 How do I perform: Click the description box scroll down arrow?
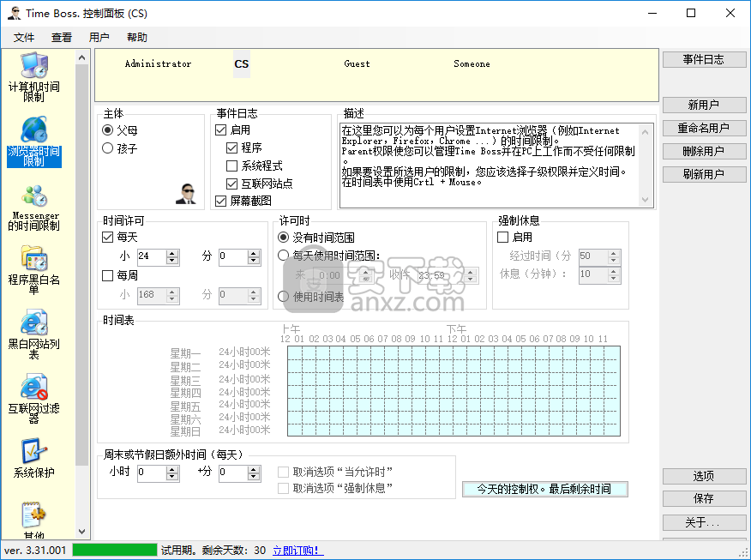(x=646, y=200)
